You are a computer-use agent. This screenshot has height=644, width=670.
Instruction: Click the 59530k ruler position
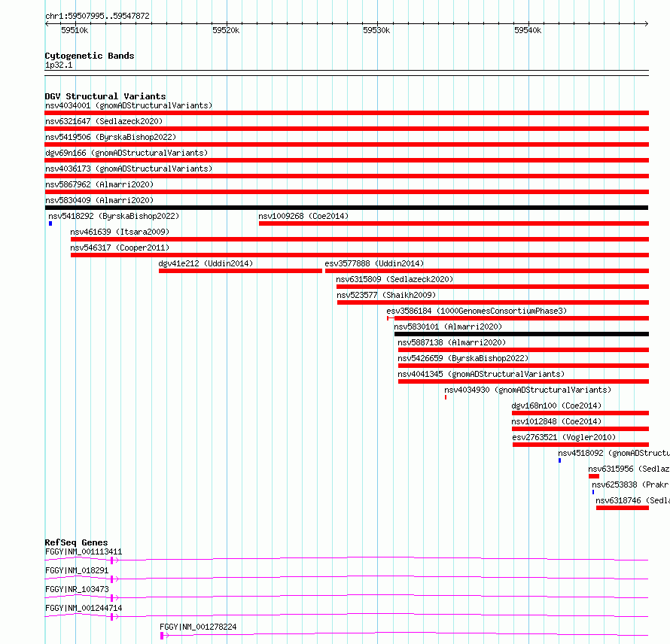(376, 30)
